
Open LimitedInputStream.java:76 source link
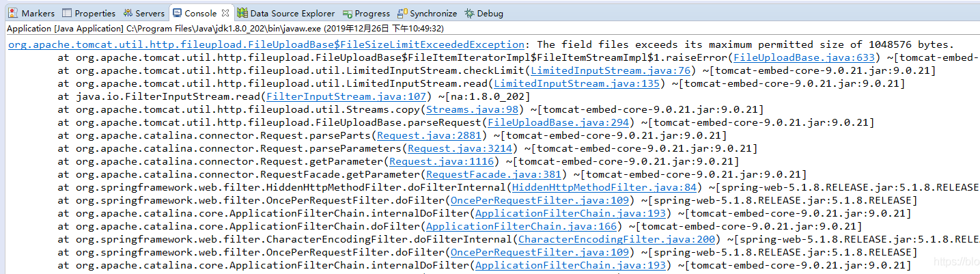(610, 70)
